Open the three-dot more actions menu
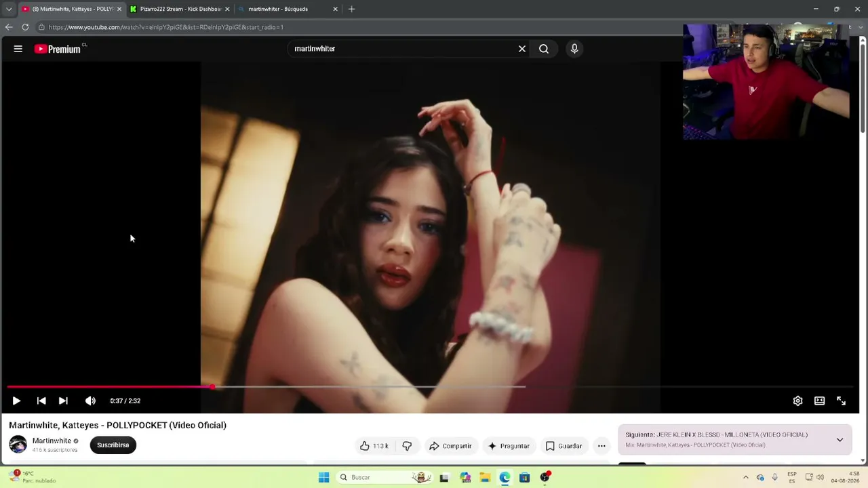Image resolution: width=868 pixels, height=488 pixels. coord(601,446)
